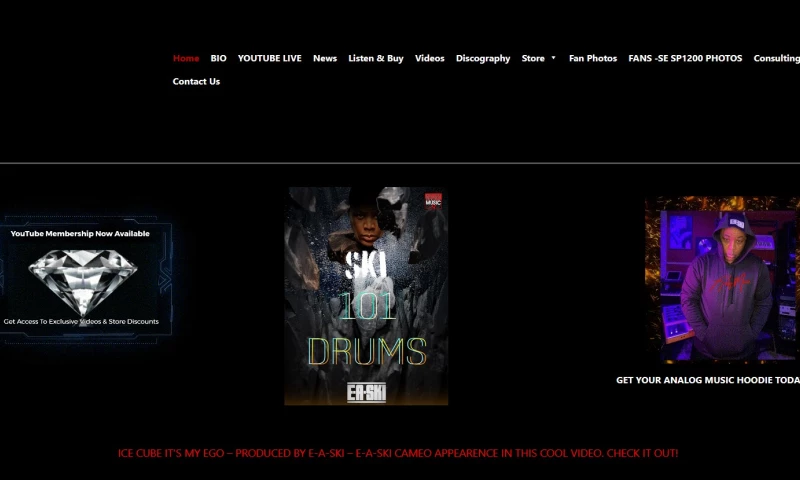Viewport: 800px width, 480px height.
Task: Open the Analog Music hoodie photo
Action: [x=722, y=280]
